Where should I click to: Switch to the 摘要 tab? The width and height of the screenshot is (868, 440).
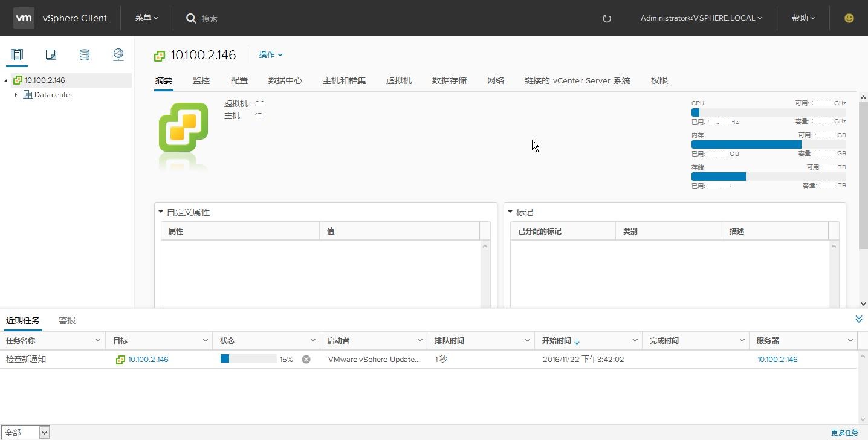coord(164,81)
